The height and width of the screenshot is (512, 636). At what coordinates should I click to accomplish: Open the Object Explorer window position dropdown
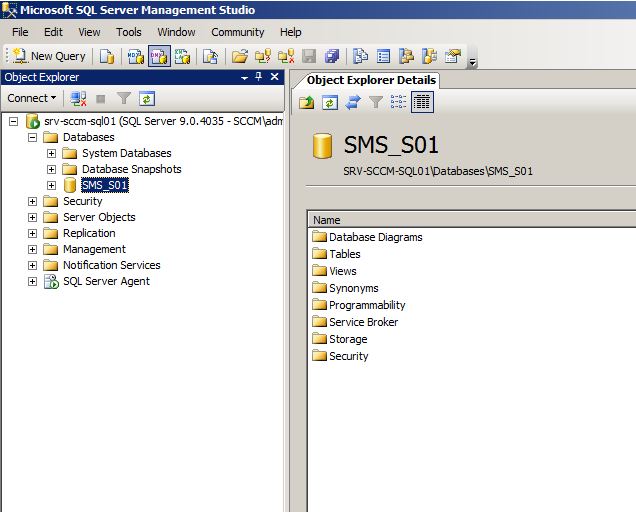pos(244,77)
